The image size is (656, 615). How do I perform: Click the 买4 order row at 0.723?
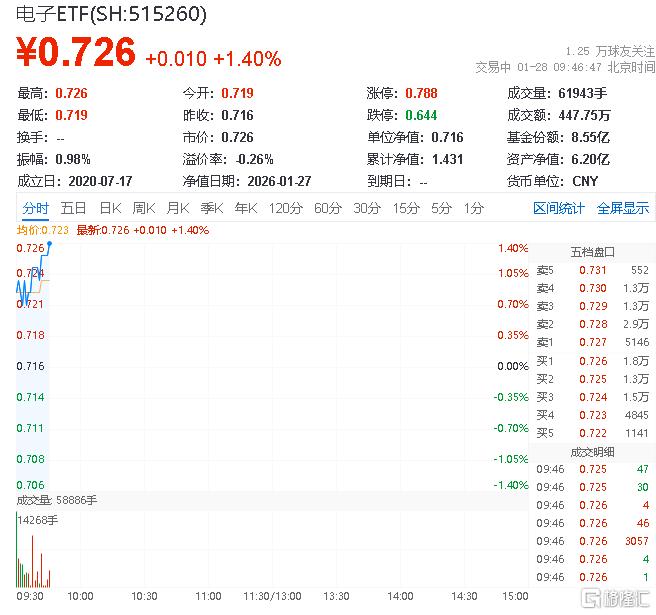click(x=592, y=415)
